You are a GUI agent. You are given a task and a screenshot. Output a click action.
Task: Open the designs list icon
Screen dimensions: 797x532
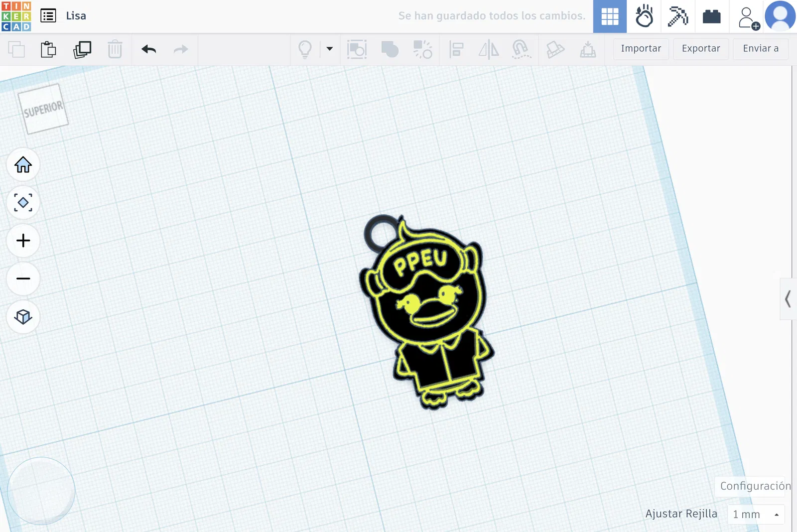[48, 16]
